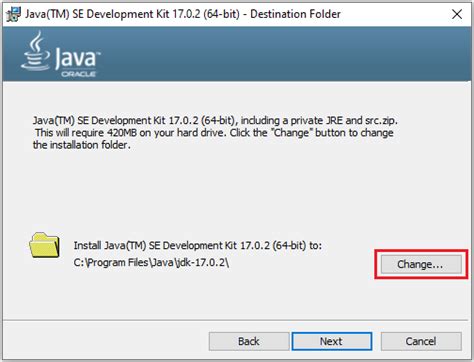The width and height of the screenshot is (474, 362).
Task: Click the Change... button for install folder
Action: click(421, 264)
